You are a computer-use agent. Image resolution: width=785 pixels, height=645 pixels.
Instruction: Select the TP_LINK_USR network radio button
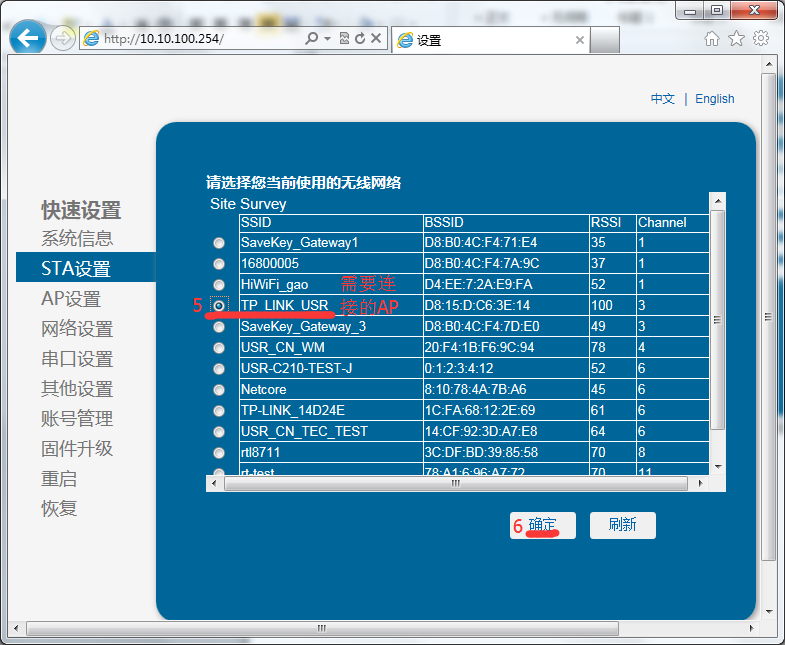click(219, 306)
